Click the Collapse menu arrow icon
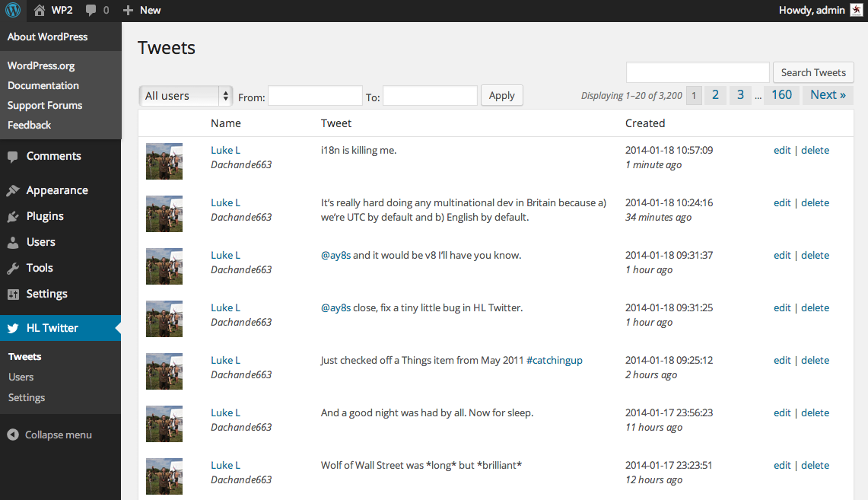This screenshot has height=500, width=868. 13,435
